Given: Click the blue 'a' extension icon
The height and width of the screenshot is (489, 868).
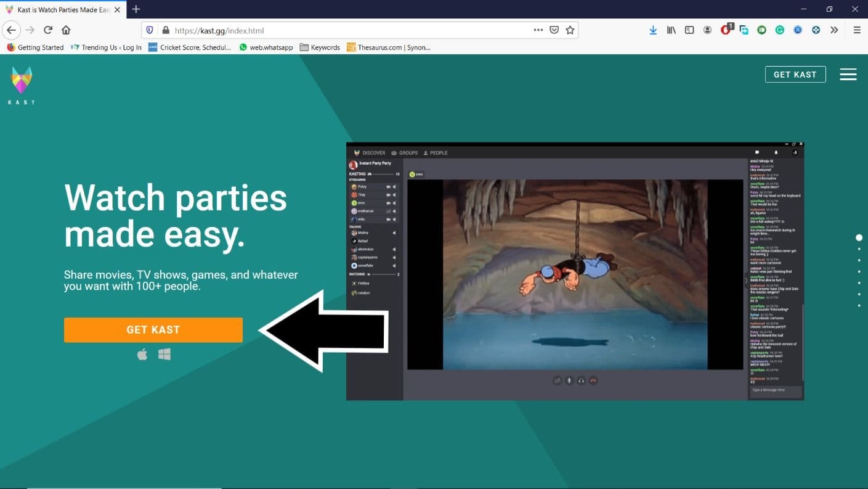Looking at the screenshot, I should (798, 30).
